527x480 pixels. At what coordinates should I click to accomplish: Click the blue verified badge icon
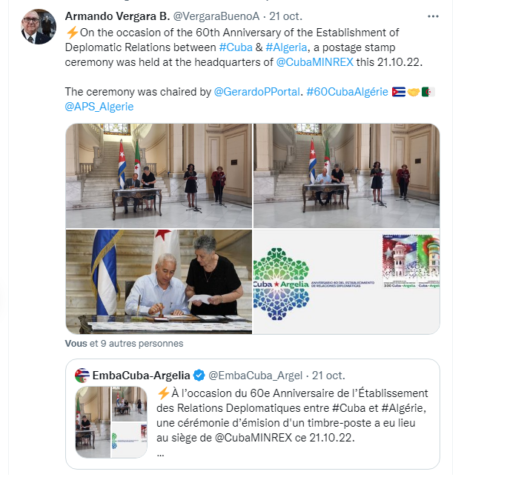tap(199, 375)
